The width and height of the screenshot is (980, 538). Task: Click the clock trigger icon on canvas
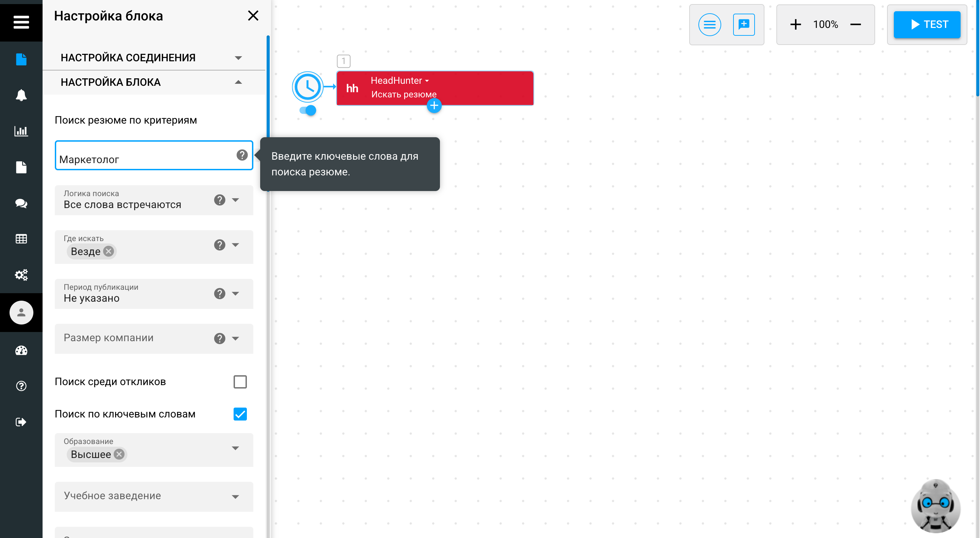(x=307, y=87)
